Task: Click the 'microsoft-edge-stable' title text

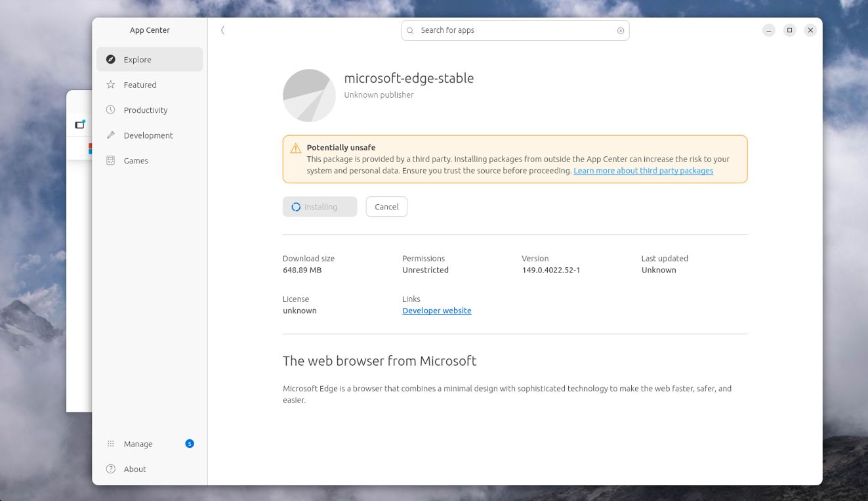Action: tap(409, 78)
